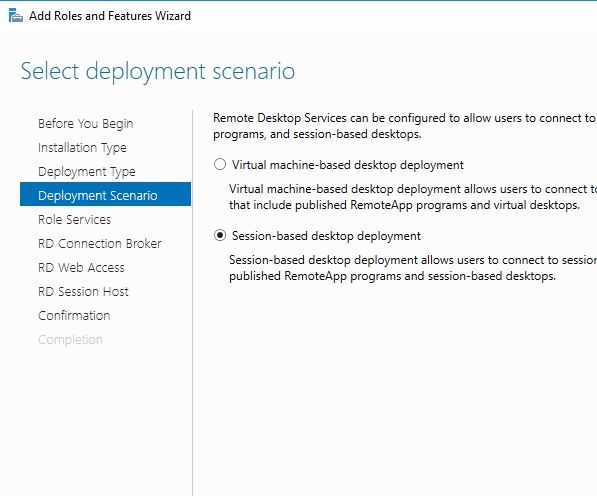Click the 'Remote Desktop Services can be configured' paragraph
597x496 pixels.
(x=405, y=126)
